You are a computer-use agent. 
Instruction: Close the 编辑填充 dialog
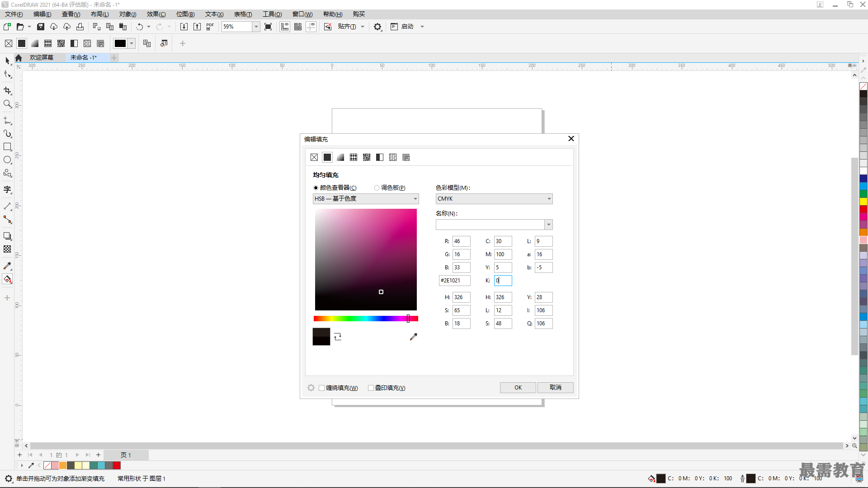[571, 139]
